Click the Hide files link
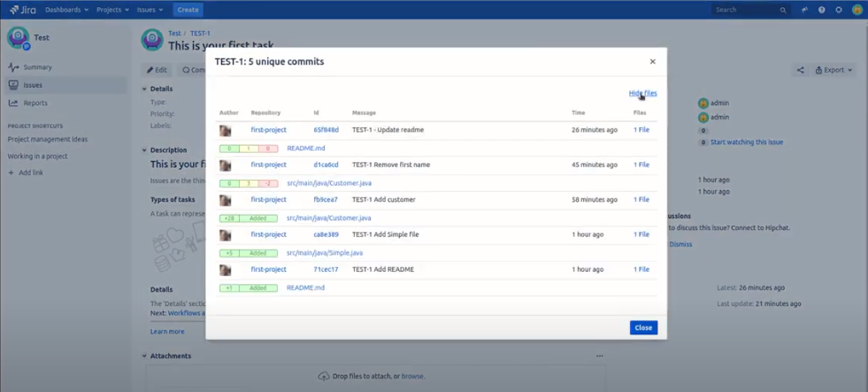 (642, 93)
